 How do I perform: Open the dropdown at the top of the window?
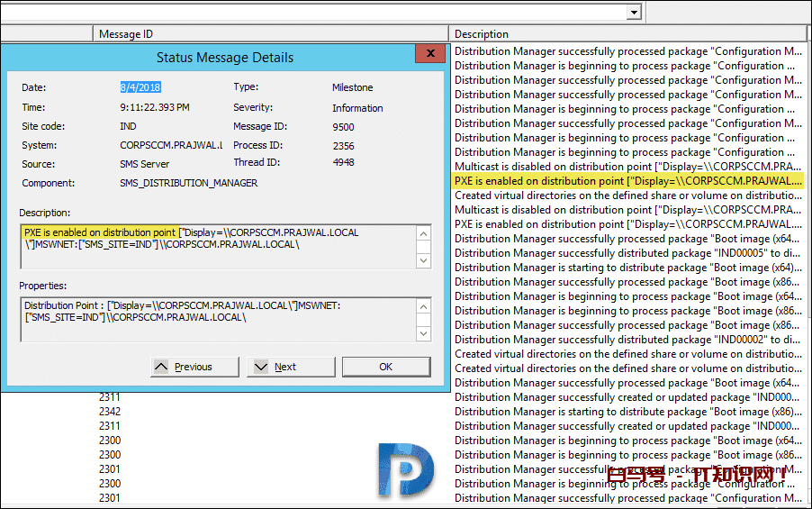634,13
